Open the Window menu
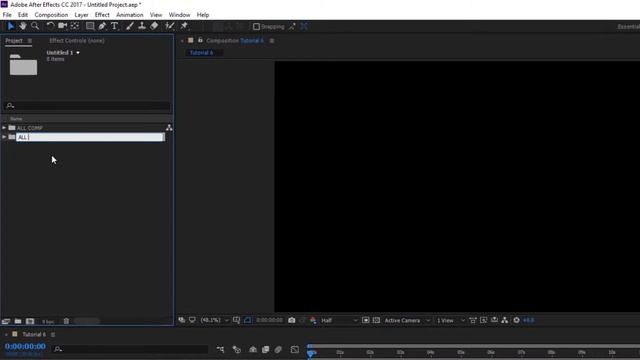Screen dimensions: 640x360 179,15
